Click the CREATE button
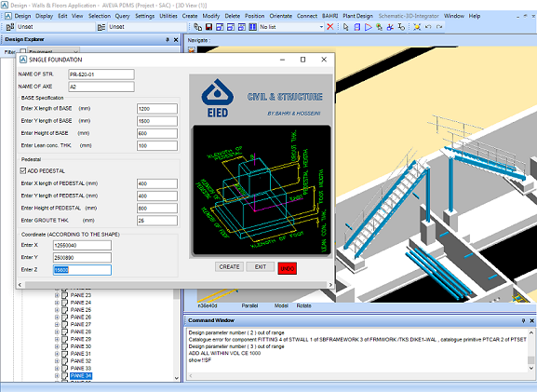537x392 pixels. (x=229, y=267)
